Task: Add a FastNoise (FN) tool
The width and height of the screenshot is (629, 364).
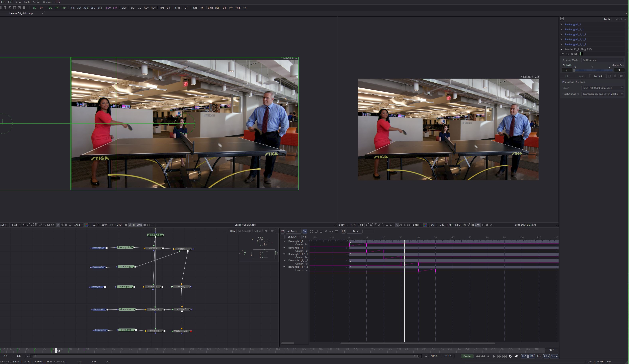Action: pos(57,8)
